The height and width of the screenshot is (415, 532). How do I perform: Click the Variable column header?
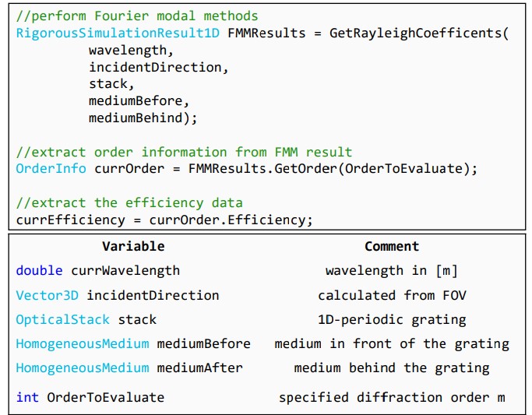(133, 246)
